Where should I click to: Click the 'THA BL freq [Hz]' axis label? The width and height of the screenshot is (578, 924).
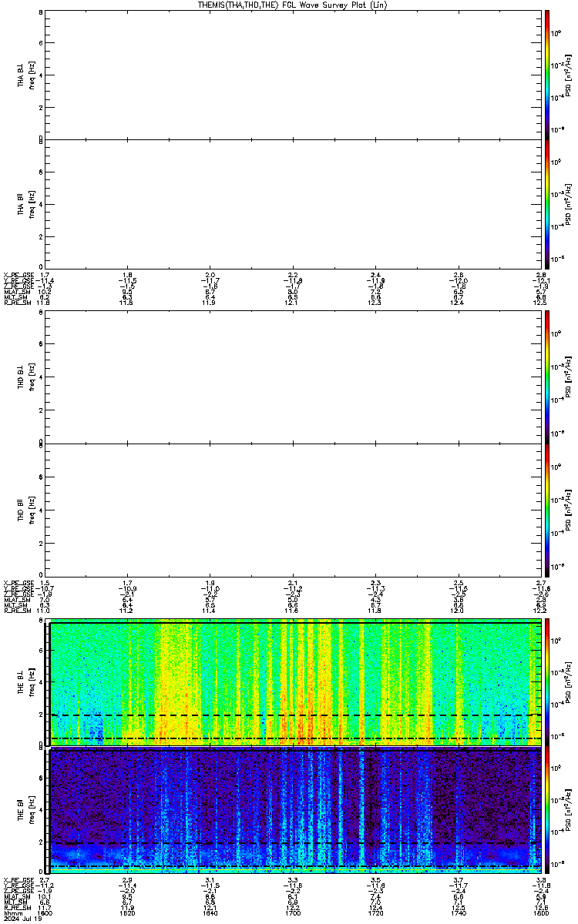pos(26,75)
